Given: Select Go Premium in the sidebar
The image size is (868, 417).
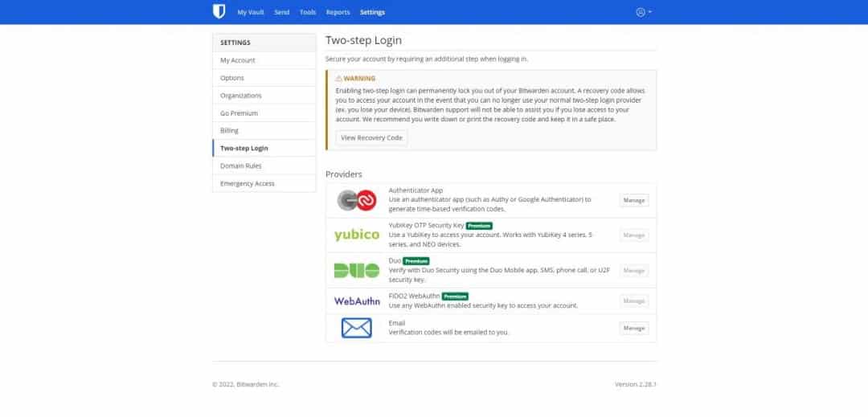Looking at the screenshot, I should point(239,113).
